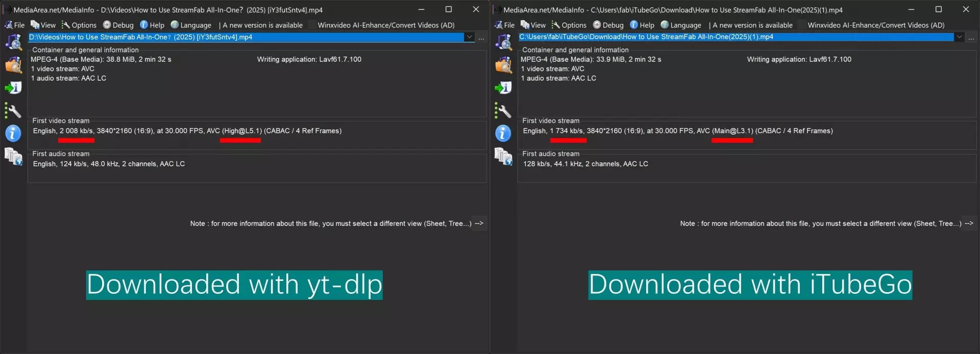The image size is (980, 354).
Task: Open Debug menu in D:\Videos window
Action: [x=118, y=25]
